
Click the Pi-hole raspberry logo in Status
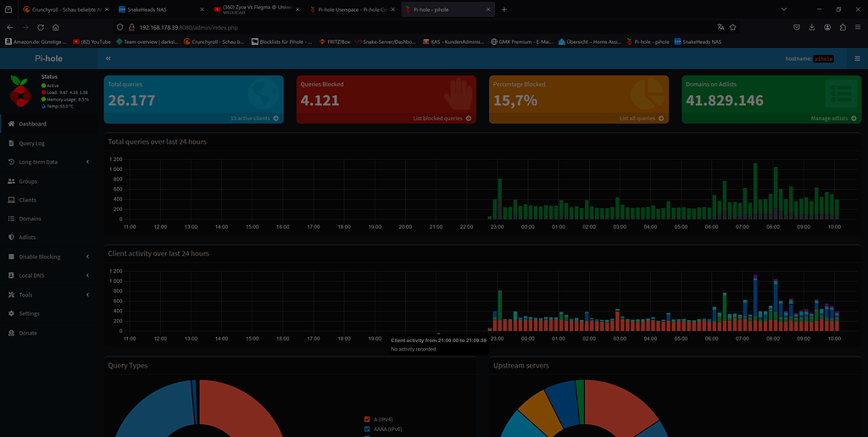click(20, 91)
